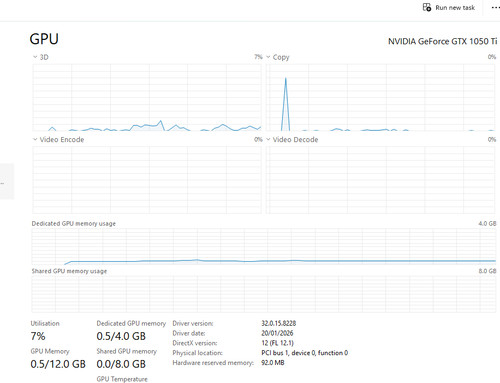Viewport: 500px width, 383px height.
Task: Click the 7% utilisation value
Action: click(x=38, y=336)
